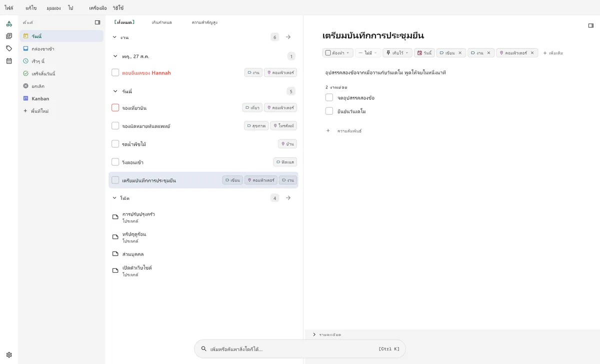
Task: Open the แก้ไข menu
Action: (31, 8)
